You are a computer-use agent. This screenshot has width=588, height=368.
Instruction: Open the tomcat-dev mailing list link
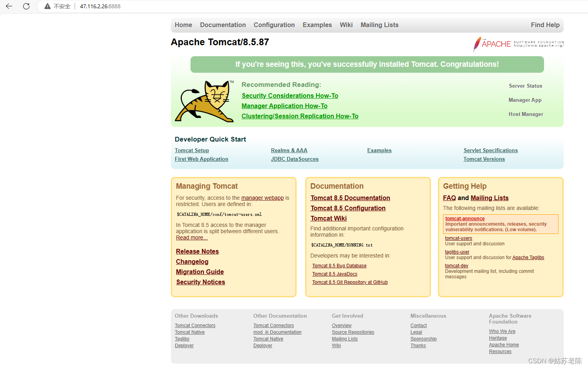[456, 266]
